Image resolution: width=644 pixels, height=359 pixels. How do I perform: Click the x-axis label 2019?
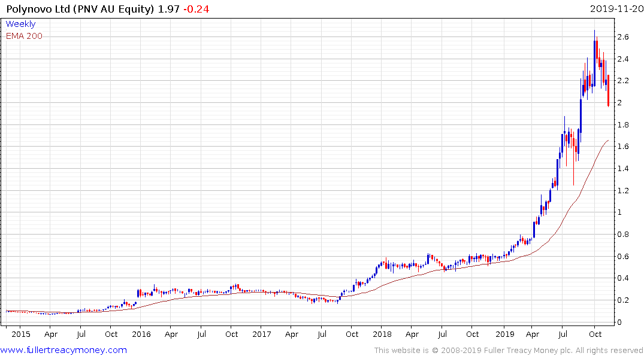point(505,334)
